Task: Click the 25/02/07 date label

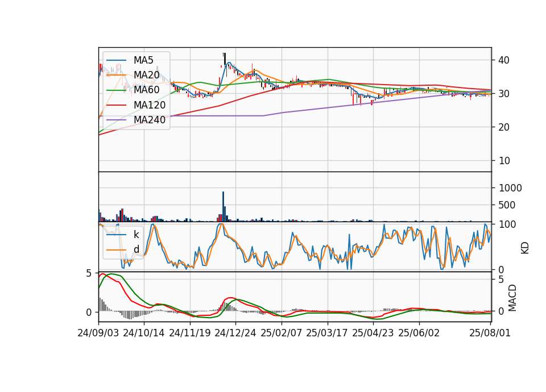Action: tap(282, 333)
